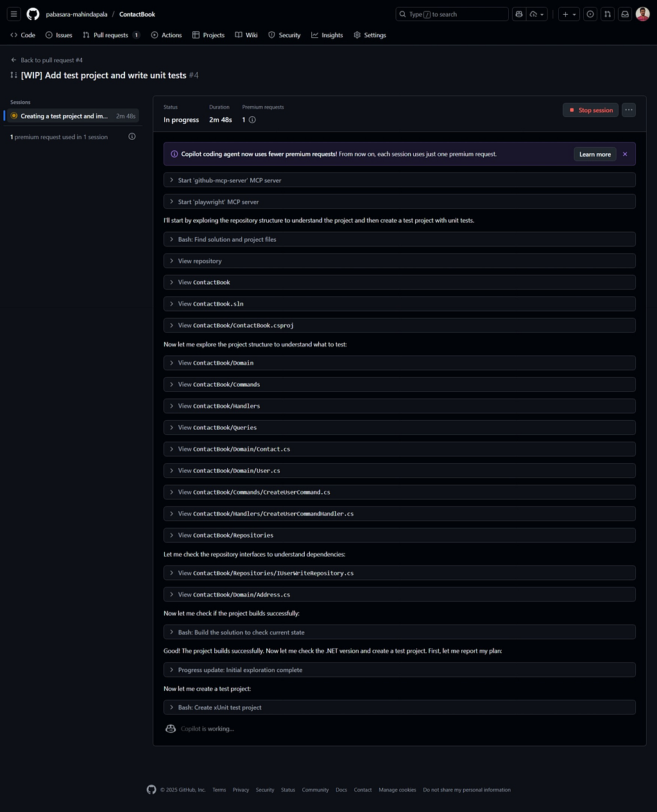657x812 pixels.
Task: Click the 'Type / to search' field
Action: 452,14
